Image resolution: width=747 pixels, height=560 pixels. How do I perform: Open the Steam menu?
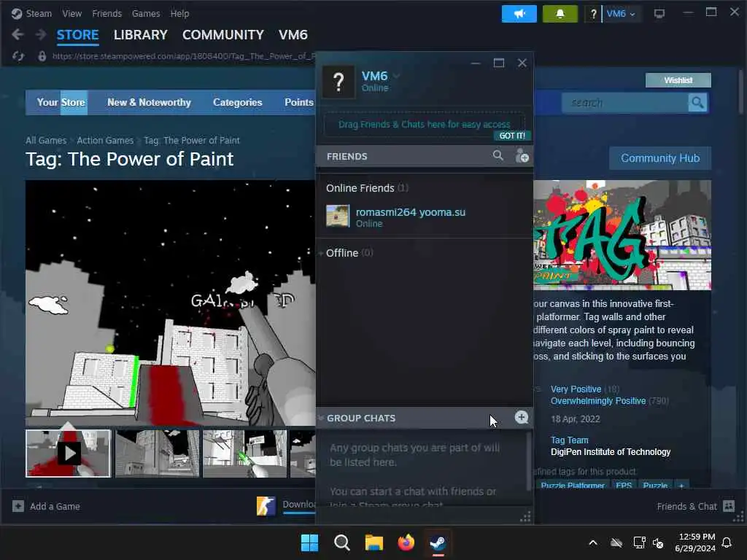[x=39, y=13]
